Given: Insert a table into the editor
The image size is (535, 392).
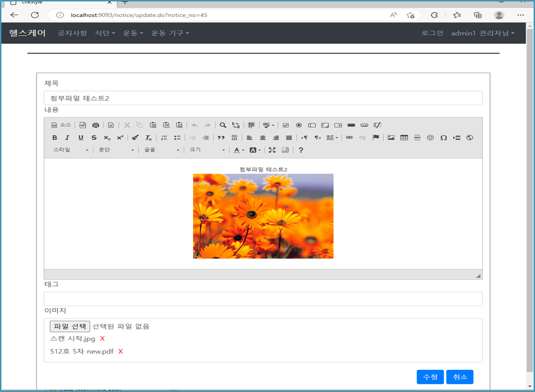Looking at the screenshot, I should 404,137.
